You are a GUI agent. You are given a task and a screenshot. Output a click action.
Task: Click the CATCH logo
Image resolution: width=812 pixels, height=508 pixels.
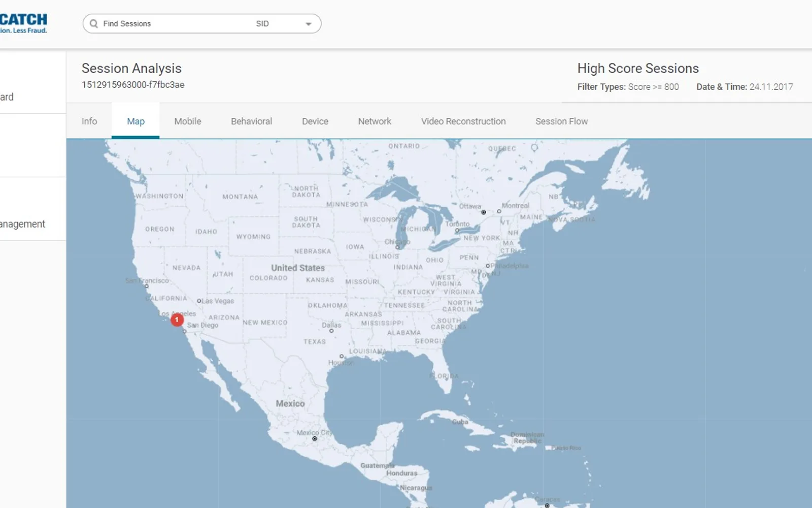(23, 23)
